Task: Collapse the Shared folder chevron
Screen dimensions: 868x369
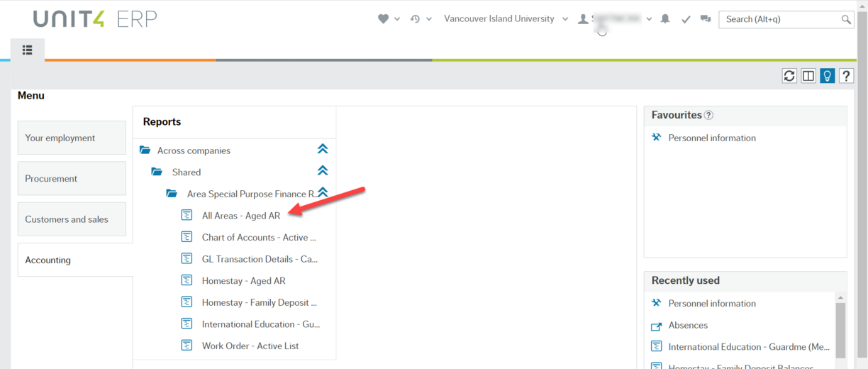Action: [x=323, y=171]
